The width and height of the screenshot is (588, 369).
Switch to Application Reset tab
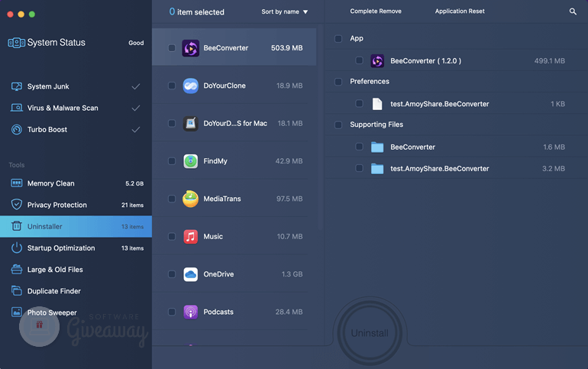[460, 11]
